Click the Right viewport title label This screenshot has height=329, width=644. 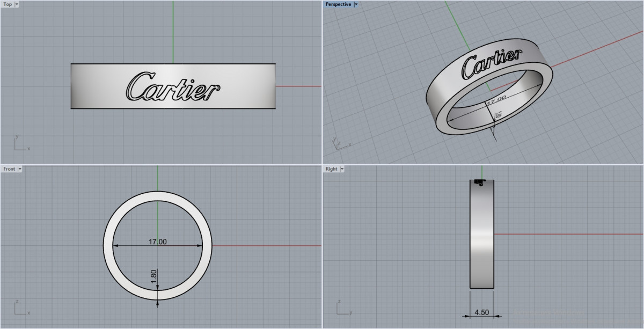pos(331,169)
